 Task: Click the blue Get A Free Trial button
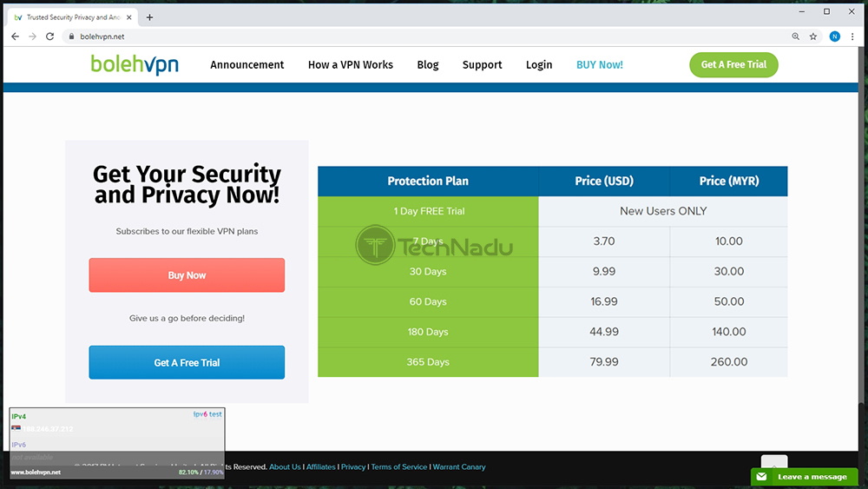tap(187, 363)
